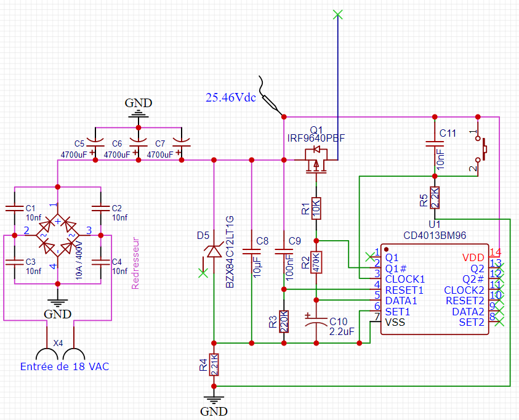The width and height of the screenshot is (519, 420).
Task: Select capacitor C8 10µF symbol
Action: coord(252,251)
